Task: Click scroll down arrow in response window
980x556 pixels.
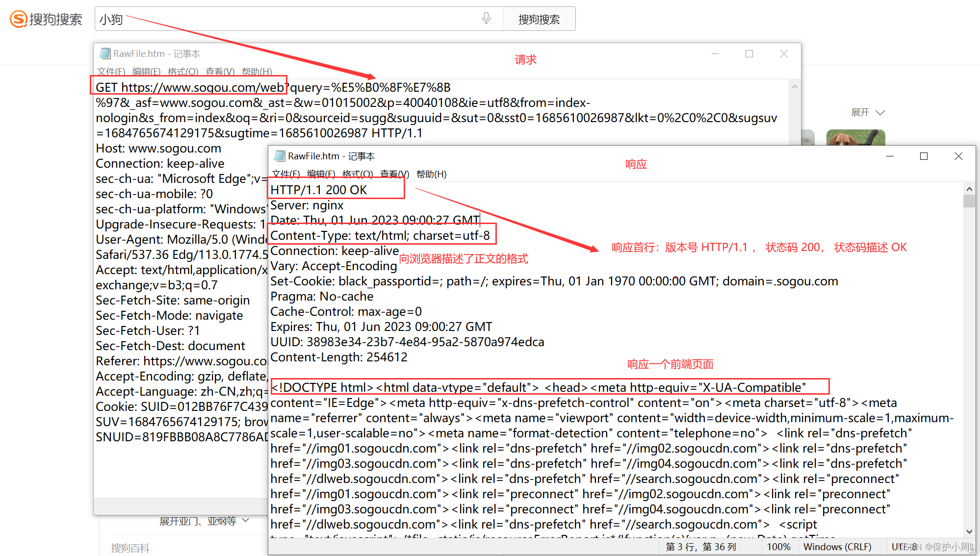Action: 969,531
